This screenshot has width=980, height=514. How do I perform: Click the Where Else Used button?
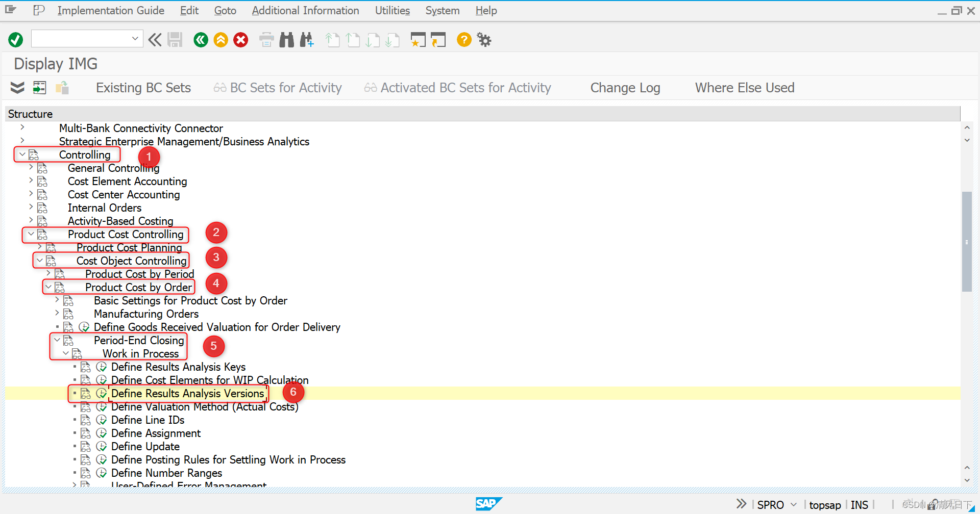(745, 88)
